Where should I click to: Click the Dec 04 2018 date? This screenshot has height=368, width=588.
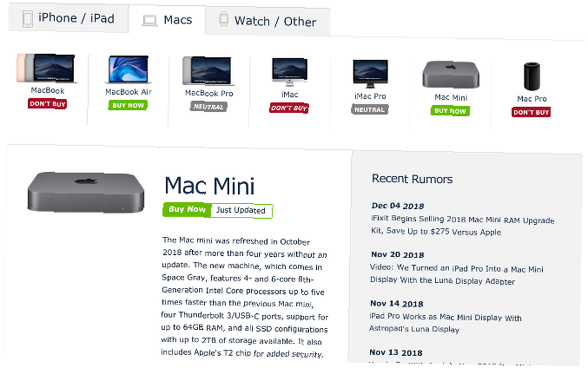397,206
